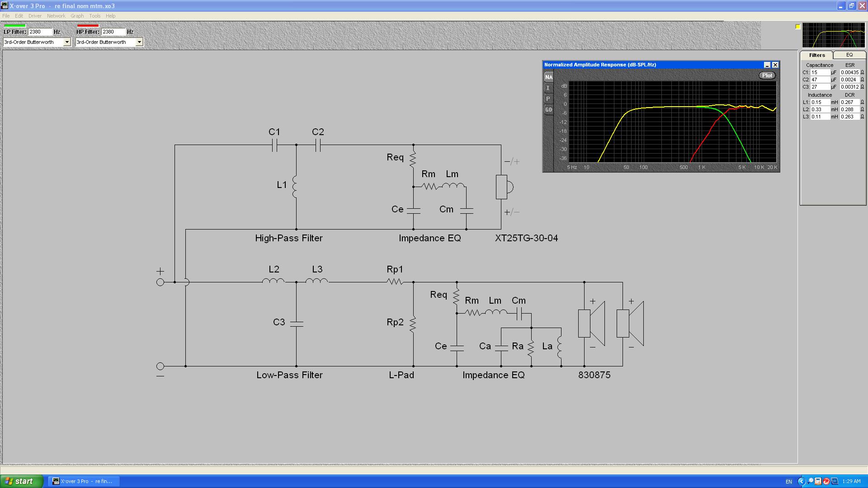Click the small yellow indicator square

tap(798, 27)
